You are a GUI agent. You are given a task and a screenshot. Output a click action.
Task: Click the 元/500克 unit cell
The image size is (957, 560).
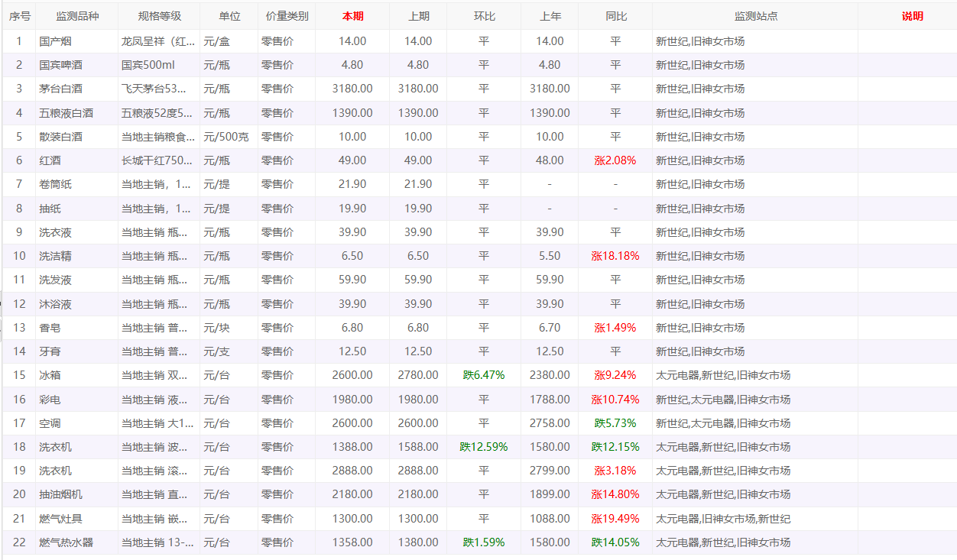click(229, 137)
